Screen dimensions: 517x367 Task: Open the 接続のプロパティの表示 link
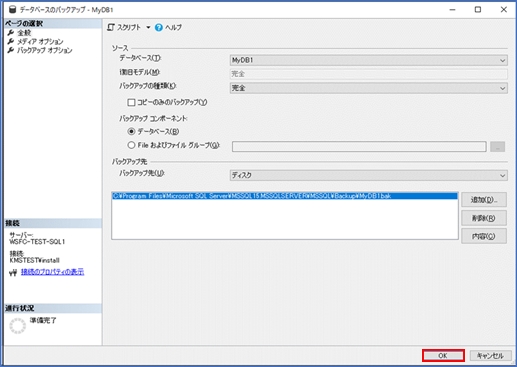click(52, 272)
